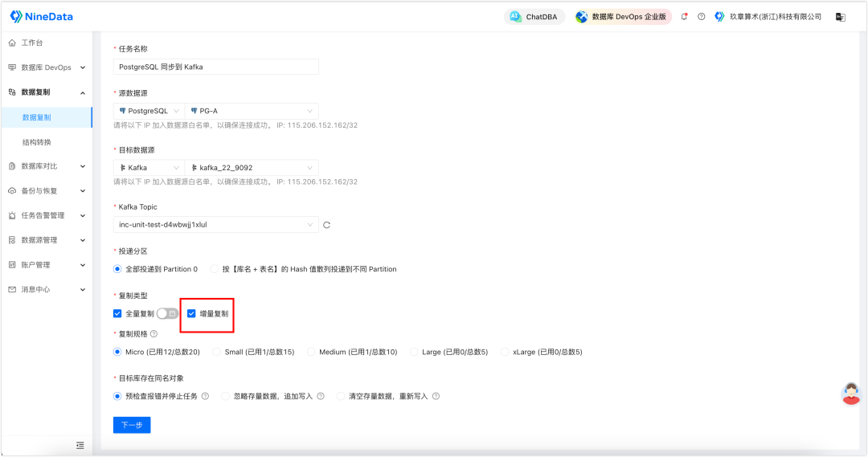Click the 消息中心 envelope icon
The width and height of the screenshot is (868, 457).
12,289
